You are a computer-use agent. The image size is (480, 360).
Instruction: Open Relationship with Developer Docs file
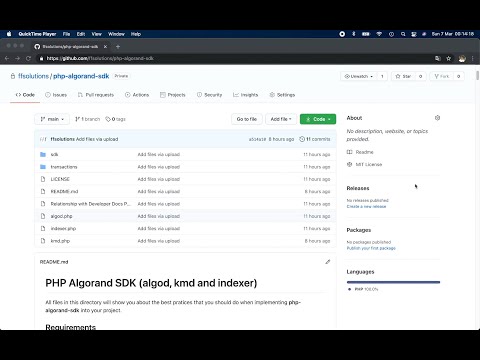(x=91, y=204)
